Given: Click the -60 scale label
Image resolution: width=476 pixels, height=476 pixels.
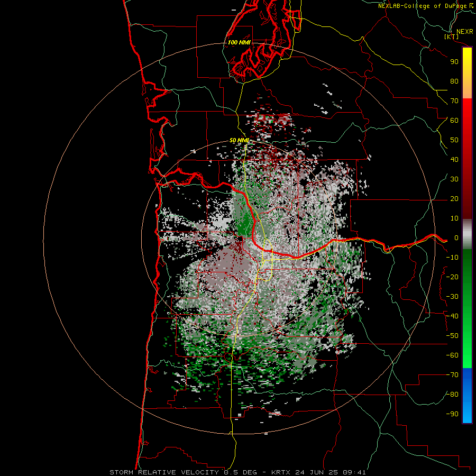Looking at the screenshot, I should (452, 355).
